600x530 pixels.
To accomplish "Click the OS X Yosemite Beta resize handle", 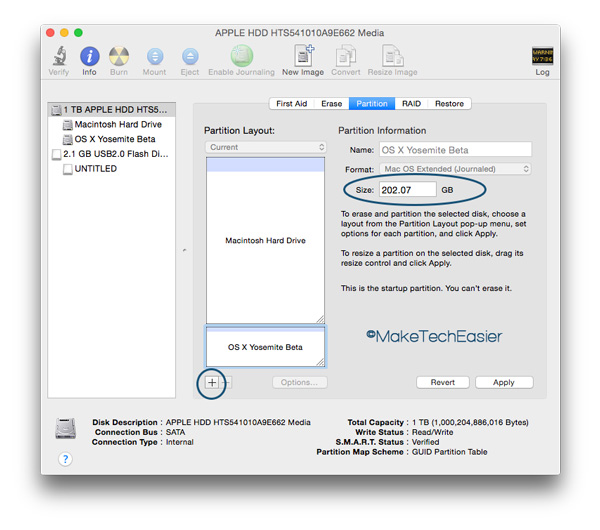I will coord(321,362).
